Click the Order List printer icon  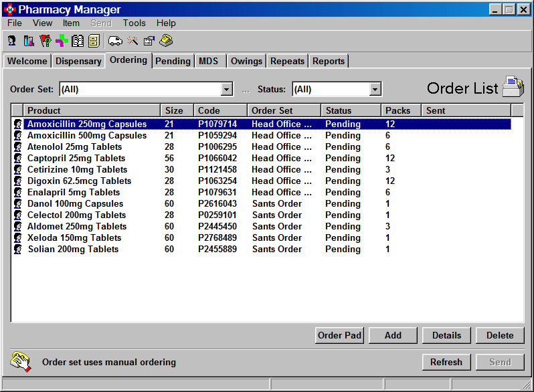click(513, 88)
